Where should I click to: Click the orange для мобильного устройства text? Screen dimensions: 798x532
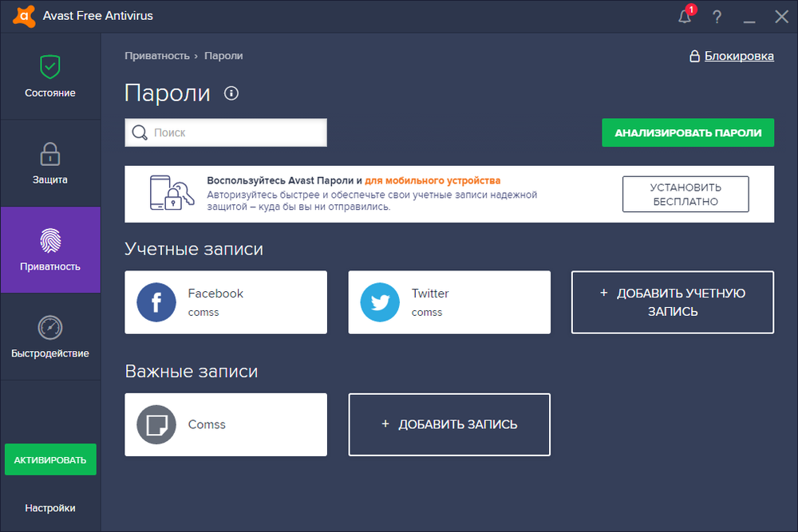click(433, 180)
